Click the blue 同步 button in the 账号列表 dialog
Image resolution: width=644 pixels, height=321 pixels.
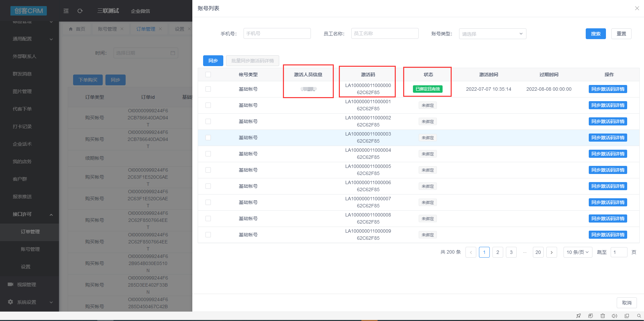click(213, 61)
